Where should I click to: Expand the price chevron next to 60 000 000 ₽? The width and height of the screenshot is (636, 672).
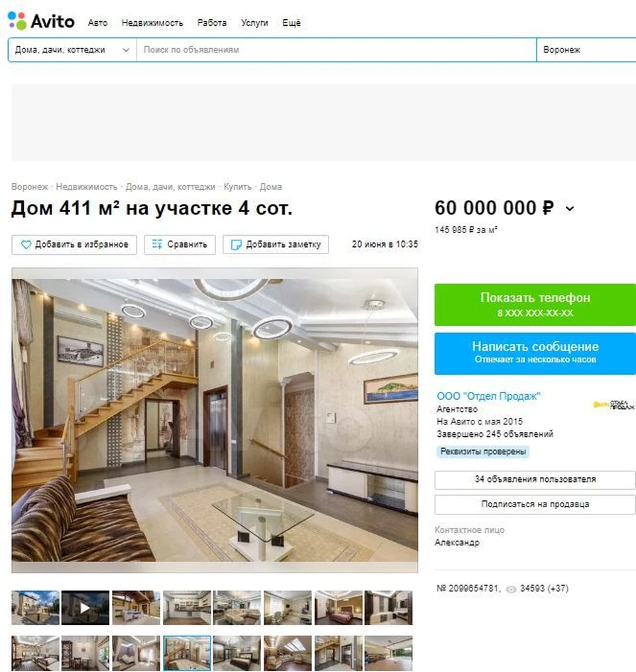570,209
